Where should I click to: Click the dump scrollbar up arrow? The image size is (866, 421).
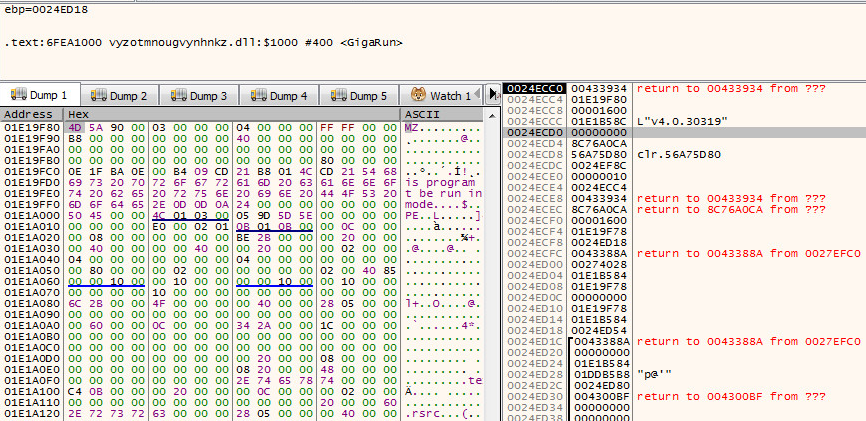point(492,115)
